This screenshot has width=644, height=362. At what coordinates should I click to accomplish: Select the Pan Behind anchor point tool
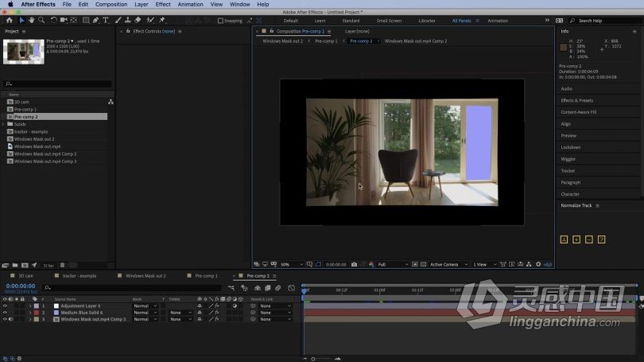click(x=74, y=20)
